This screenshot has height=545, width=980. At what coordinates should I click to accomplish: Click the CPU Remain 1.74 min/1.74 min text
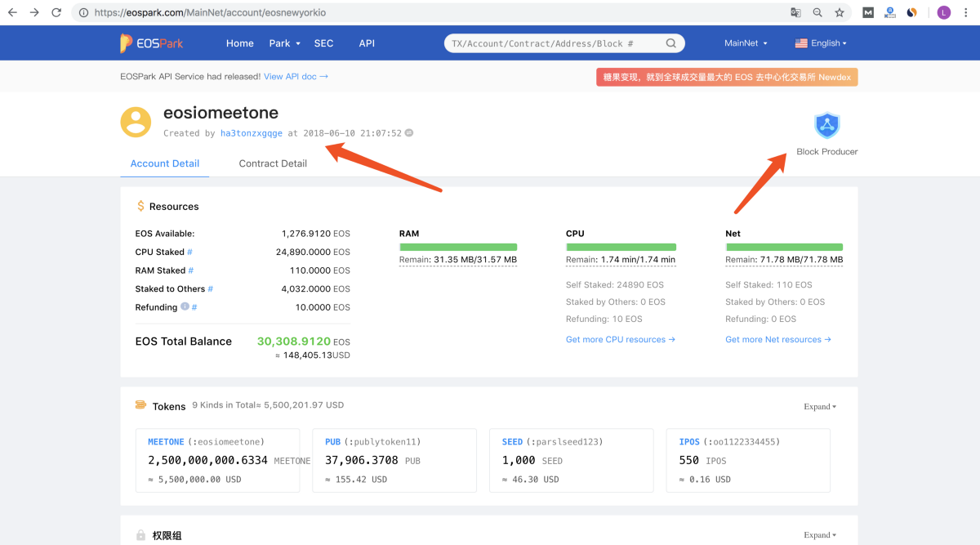pyautogui.click(x=621, y=260)
